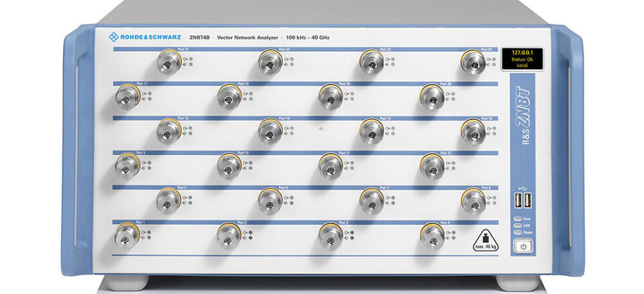Click the Error status LED

click(517, 219)
